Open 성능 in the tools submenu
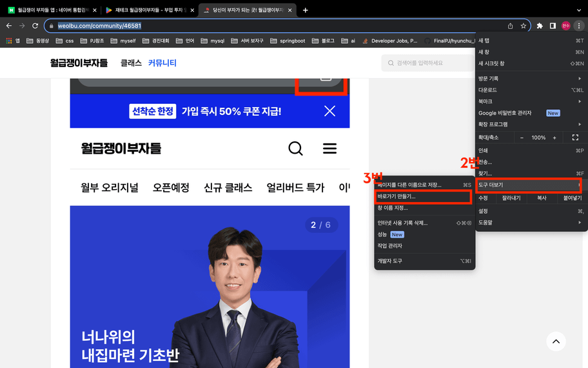 (424, 234)
